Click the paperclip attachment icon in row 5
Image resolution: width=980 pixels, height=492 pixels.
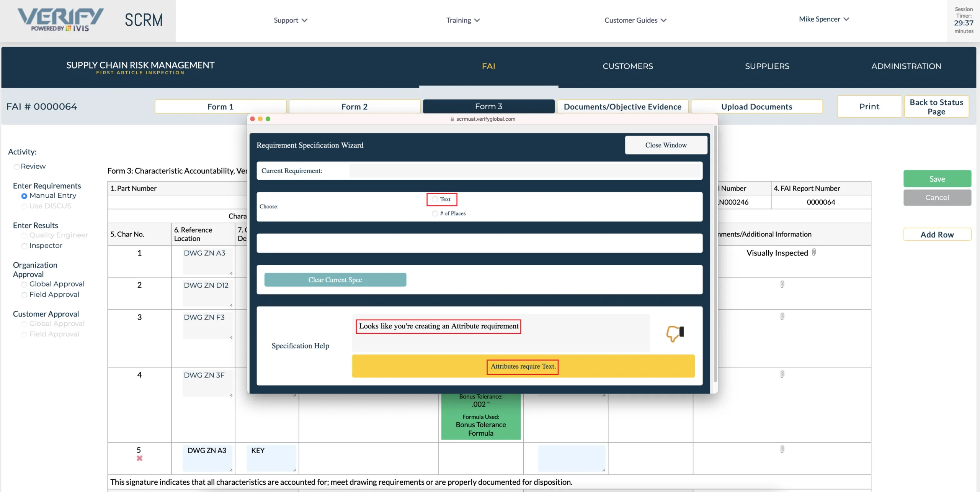tap(782, 449)
